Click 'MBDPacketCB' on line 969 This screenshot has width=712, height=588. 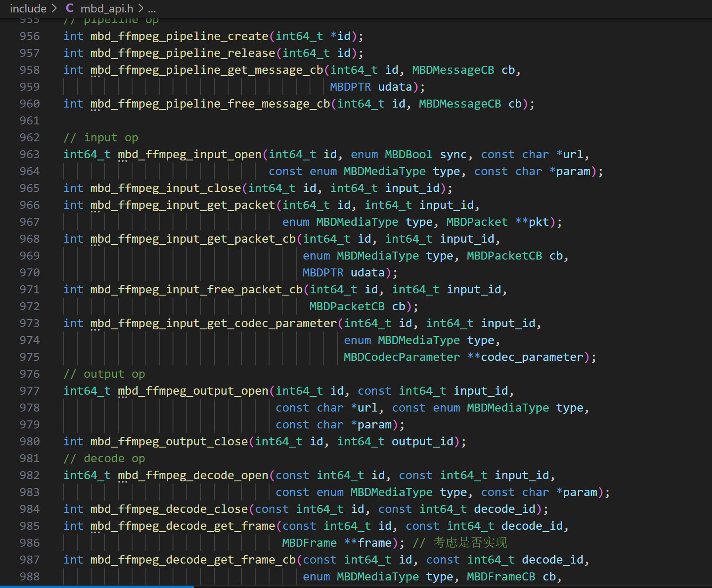(x=504, y=256)
